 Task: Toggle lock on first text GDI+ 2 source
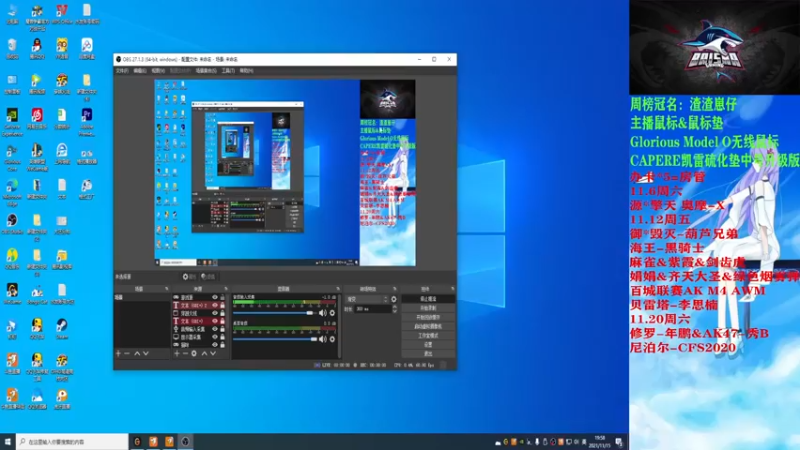[x=222, y=305]
